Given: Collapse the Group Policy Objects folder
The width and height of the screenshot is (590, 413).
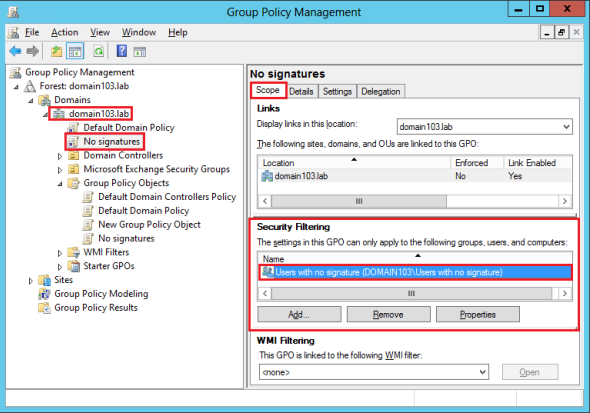Looking at the screenshot, I should (60, 184).
